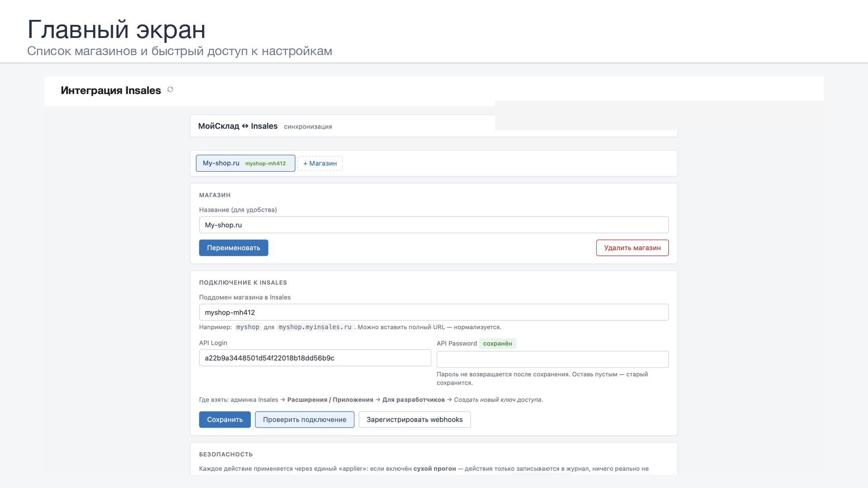Click the Название store name field

point(434,225)
